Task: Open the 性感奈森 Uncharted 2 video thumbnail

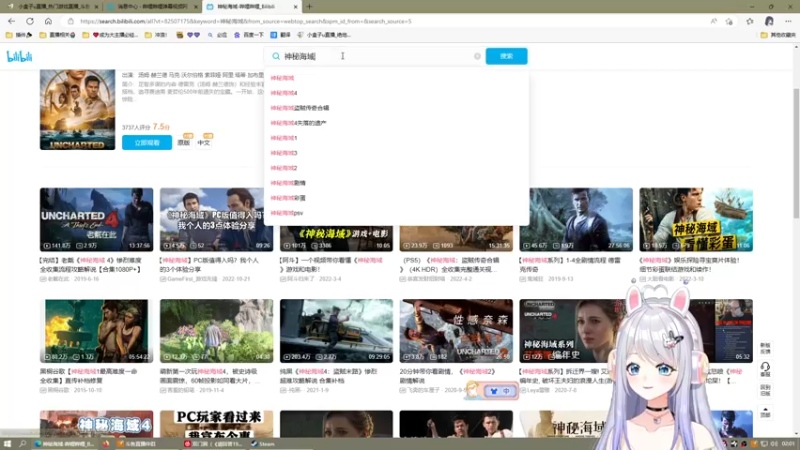Action: [456, 331]
